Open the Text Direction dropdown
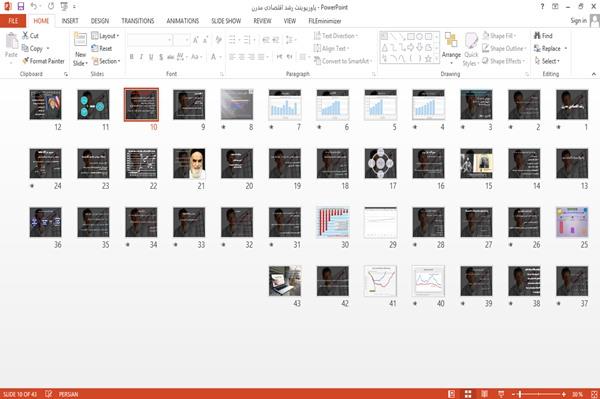Image resolution: width=600 pixels, height=399 pixels. [x=336, y=36]
